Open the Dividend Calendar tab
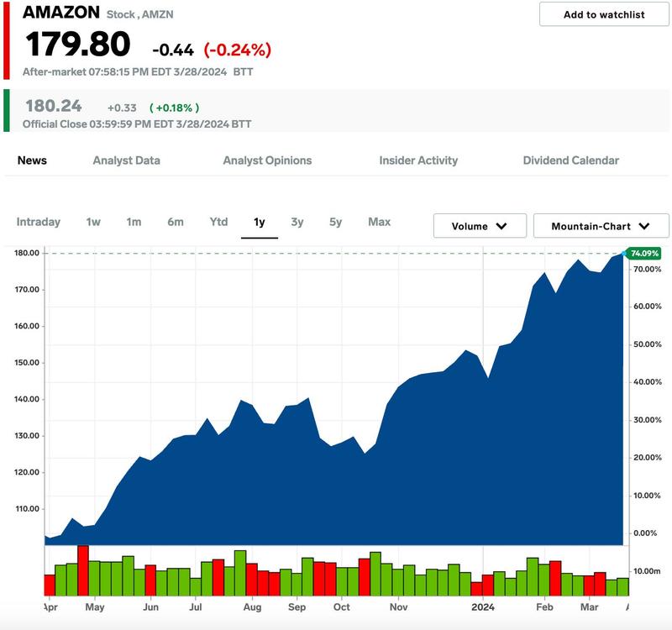 [571, 160]
